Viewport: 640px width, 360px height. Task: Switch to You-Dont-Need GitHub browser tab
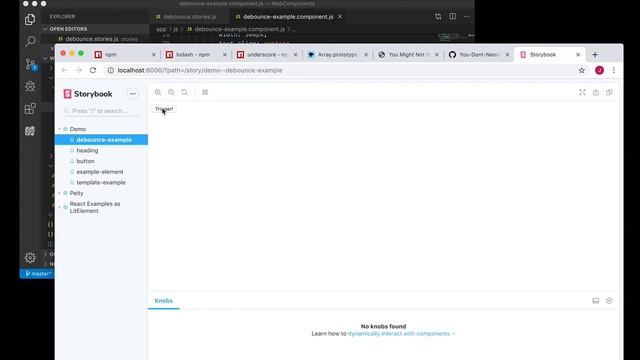click(479, 55)
